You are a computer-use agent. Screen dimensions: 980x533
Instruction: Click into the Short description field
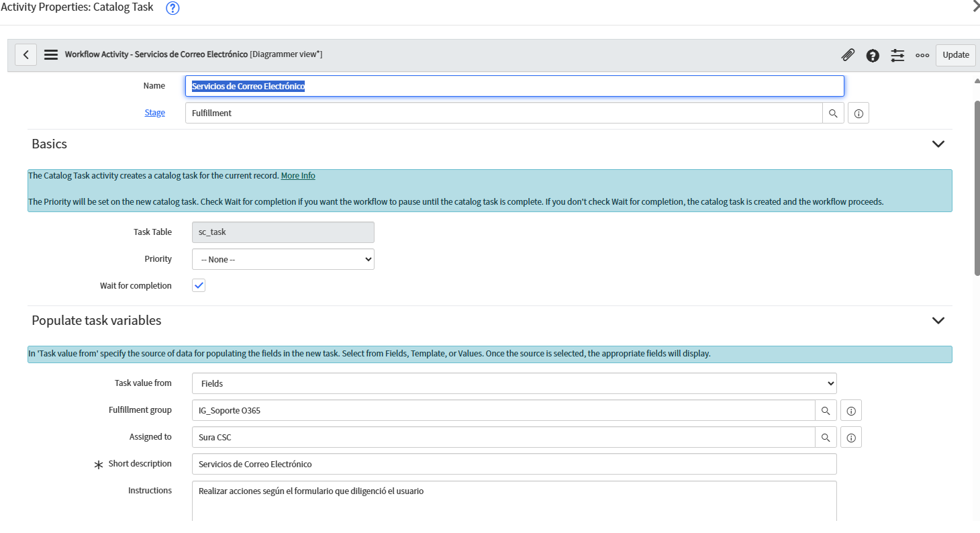513,464
